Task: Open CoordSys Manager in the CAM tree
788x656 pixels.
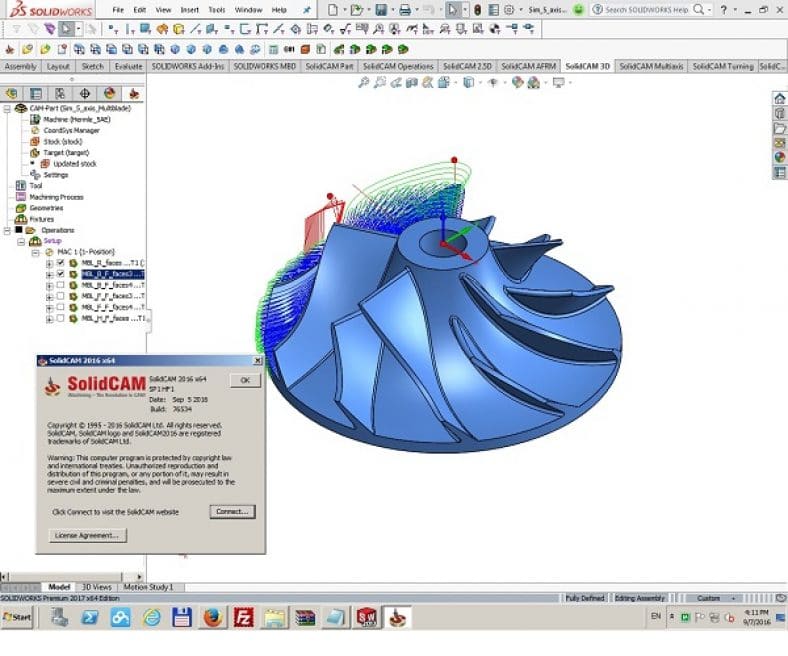Action: 70,130
